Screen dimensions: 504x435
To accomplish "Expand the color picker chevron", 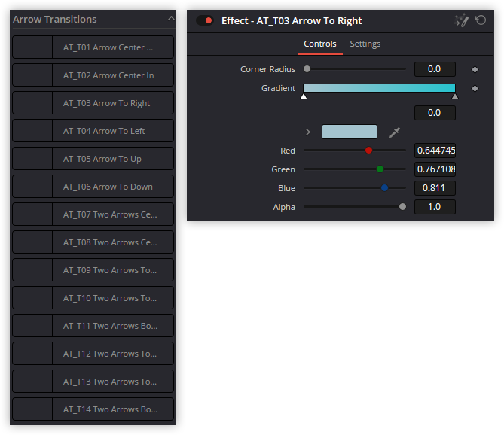I will (x=308, y=132).
